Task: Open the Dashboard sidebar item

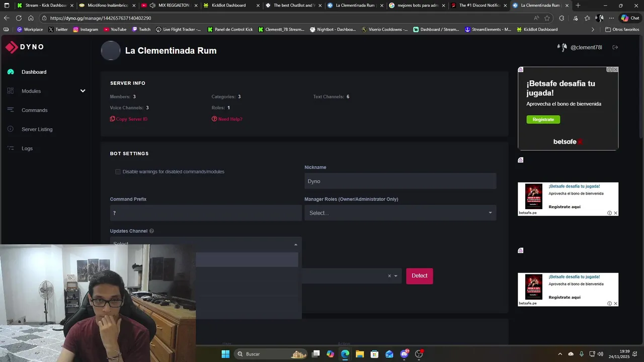Action: click(34, 72)
